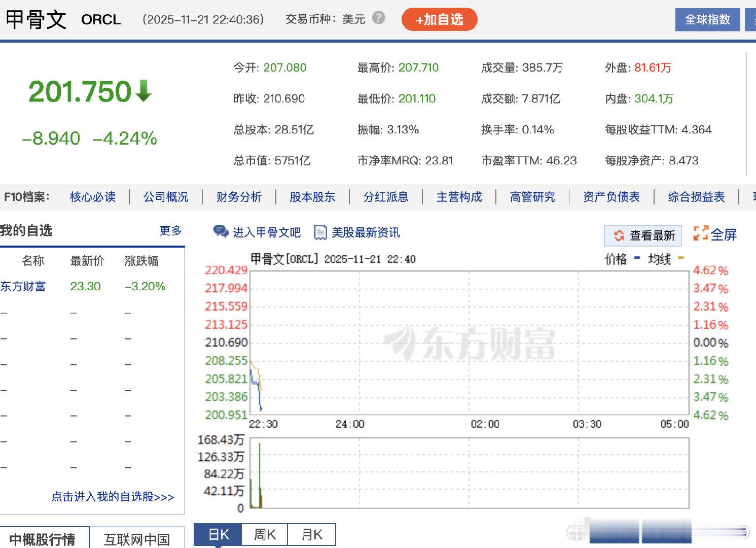Viewport: 756px width, 548px height.
Task: Select the 互联网中国 tab
Action: (137, 539)
